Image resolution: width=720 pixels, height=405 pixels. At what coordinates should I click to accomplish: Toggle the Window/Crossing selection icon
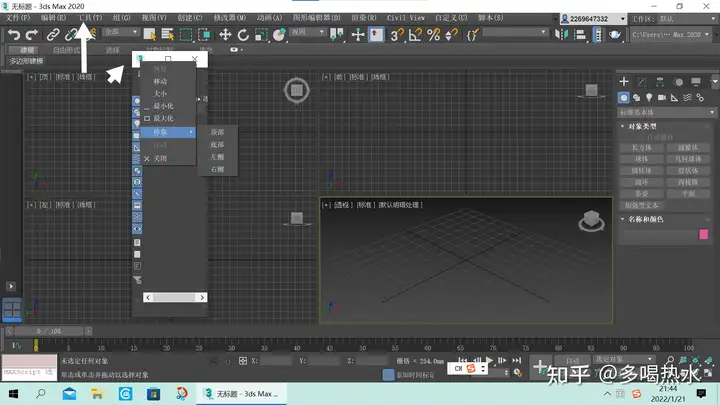tap(204, 34)
